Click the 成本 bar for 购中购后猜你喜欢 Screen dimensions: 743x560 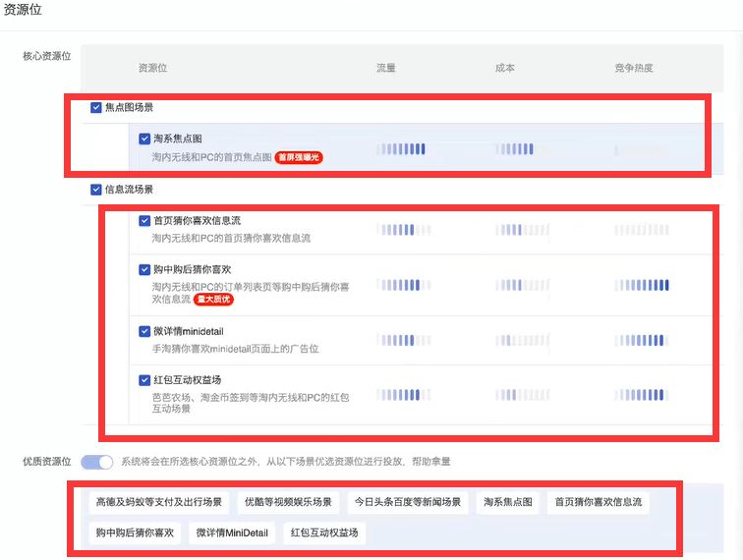coord(523,285)
